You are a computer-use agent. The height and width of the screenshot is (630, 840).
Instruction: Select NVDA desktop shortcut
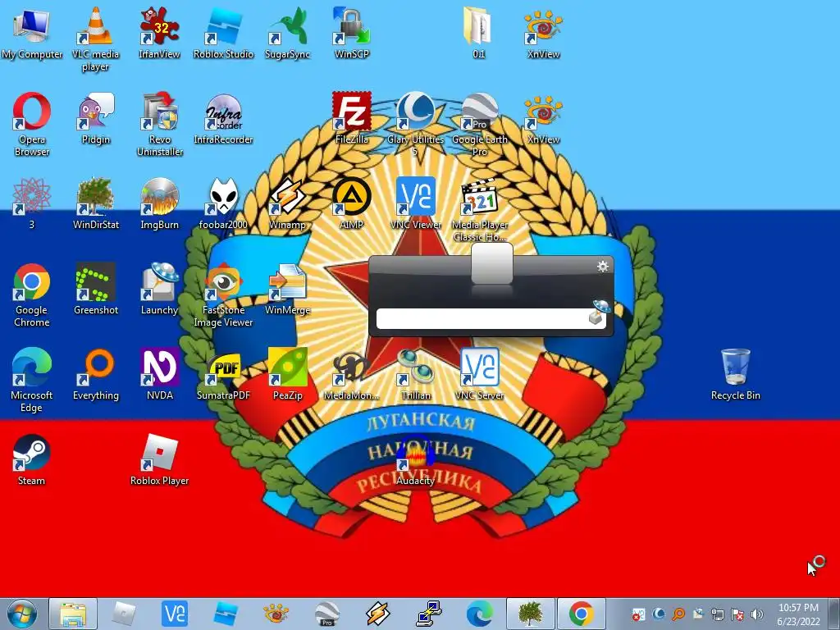(159, 374)
